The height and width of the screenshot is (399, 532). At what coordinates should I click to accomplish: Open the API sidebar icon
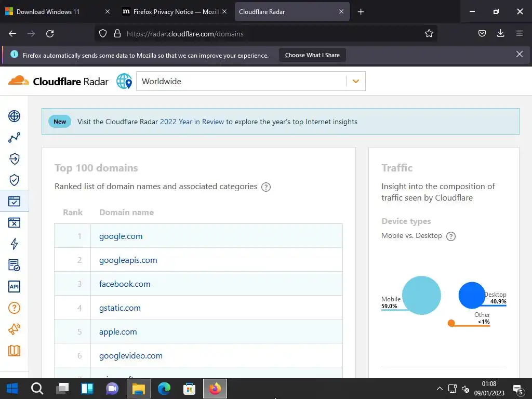pos(14,286)
